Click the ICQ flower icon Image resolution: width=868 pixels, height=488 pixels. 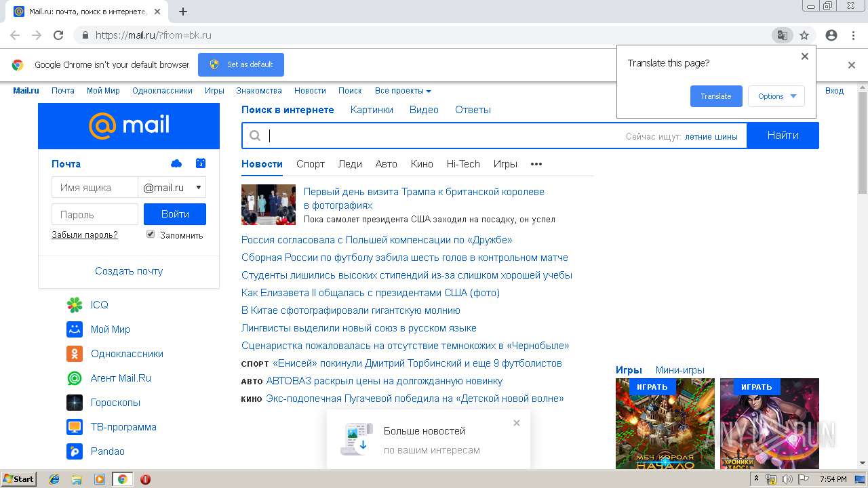pyautogui.click(x=75, y=305)
